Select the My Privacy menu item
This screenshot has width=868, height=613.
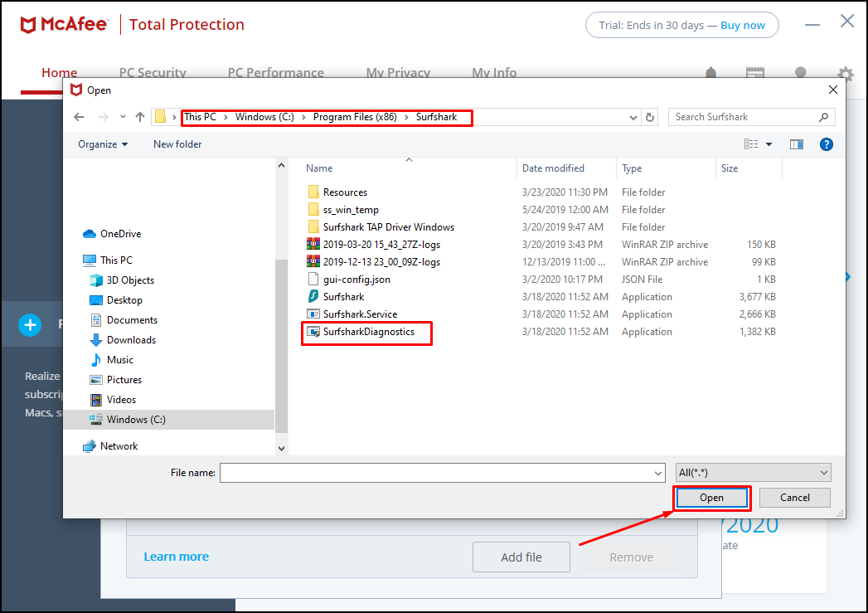click(x=398, y=72)
